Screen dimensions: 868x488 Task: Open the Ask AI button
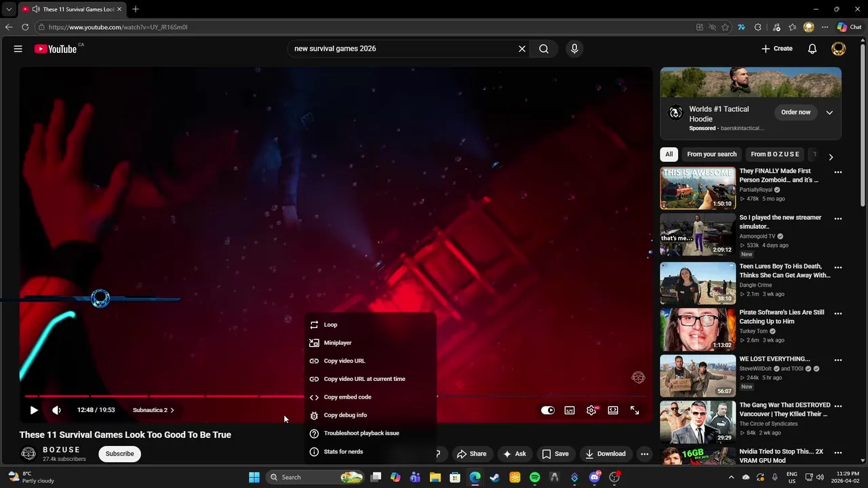[x=514, y=453]
